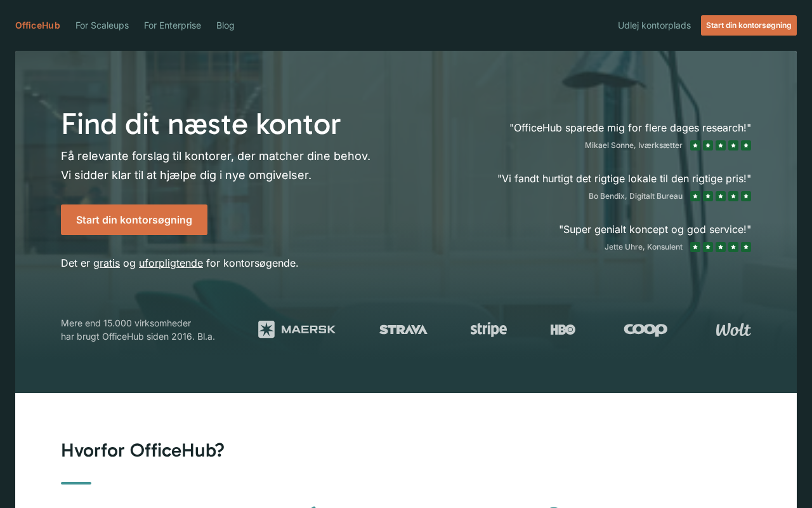
Task: Follow the underlined uforpligtende link
Action: (171, 263)
